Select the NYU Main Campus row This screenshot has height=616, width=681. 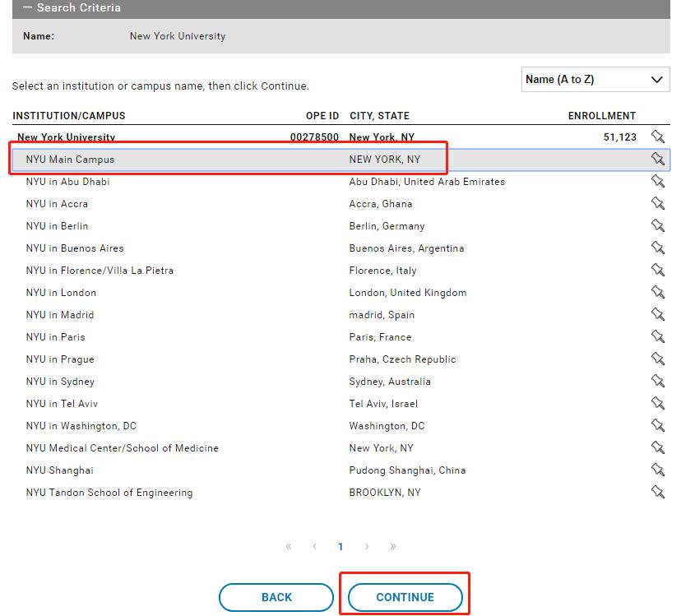[71, 159]
